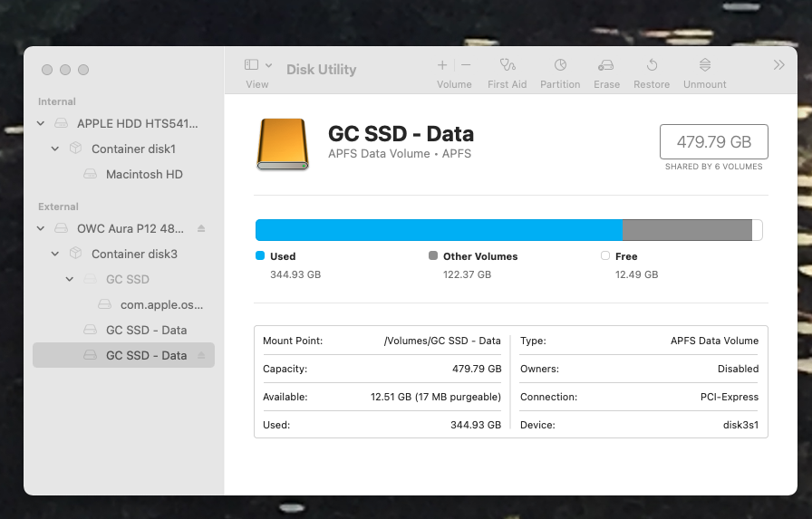Click the Macintosh HD drive icon
This screenshot has width=812, height=519.
point(90,174)
